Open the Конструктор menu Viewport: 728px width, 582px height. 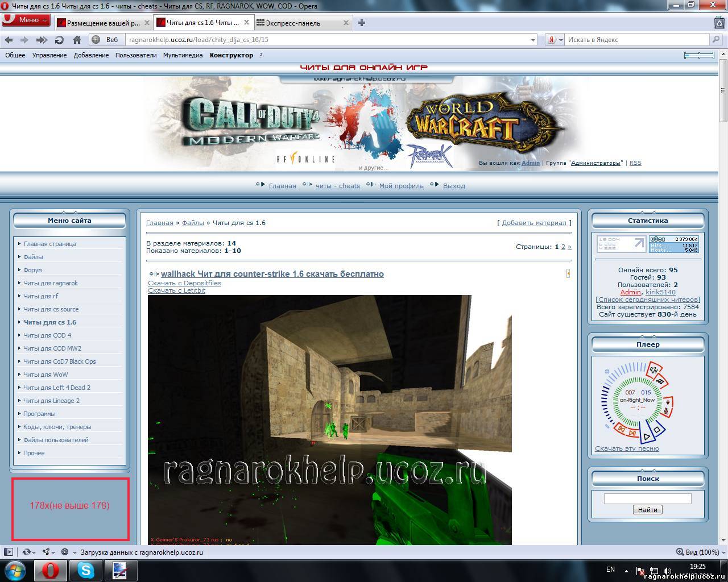pyautogui.click(x=231, y=55)
